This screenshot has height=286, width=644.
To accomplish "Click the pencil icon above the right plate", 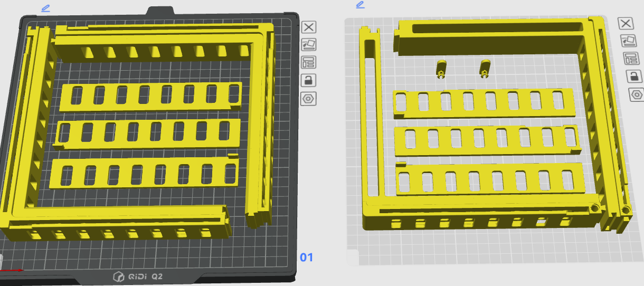I will point(360,5).
